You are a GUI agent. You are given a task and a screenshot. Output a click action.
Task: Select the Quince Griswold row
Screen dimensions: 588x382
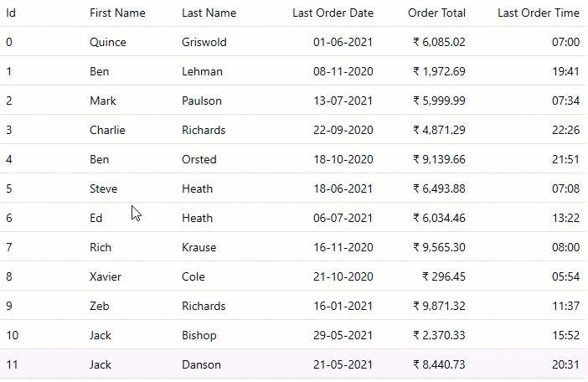tap(107, 42)
